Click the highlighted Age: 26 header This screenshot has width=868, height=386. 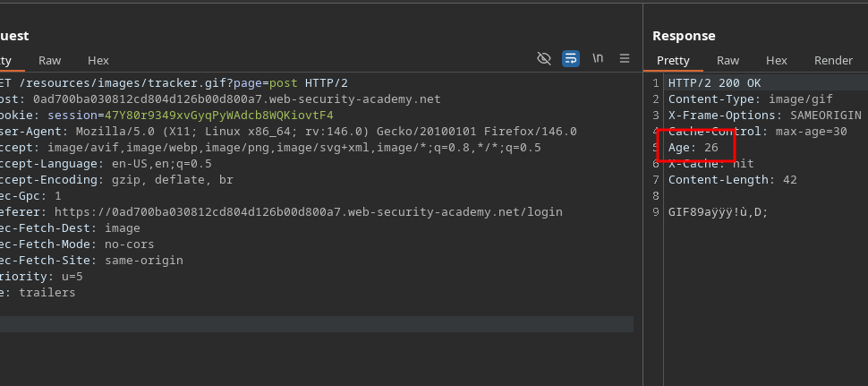point(694,148)
